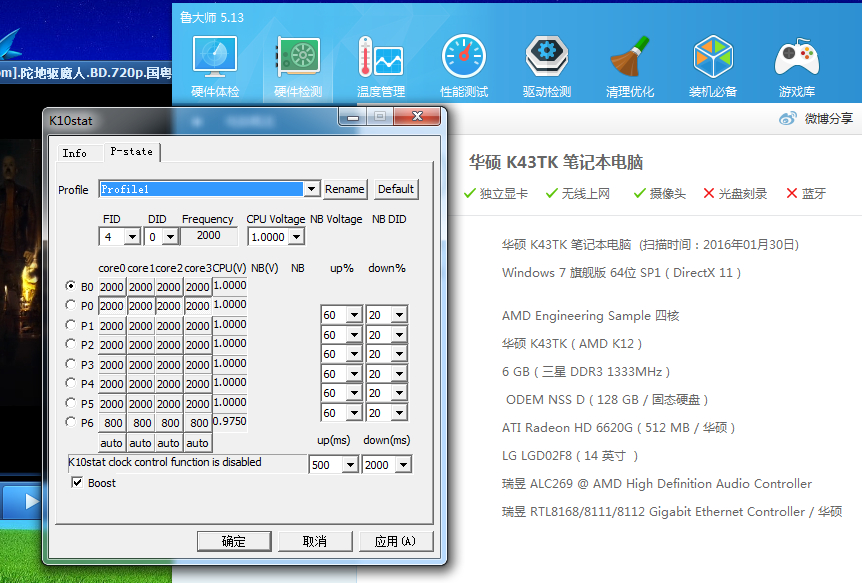The image size is (862, 583).
Task: Click the 独立显卡 feature checkmark label
Action: pos(496,194)
